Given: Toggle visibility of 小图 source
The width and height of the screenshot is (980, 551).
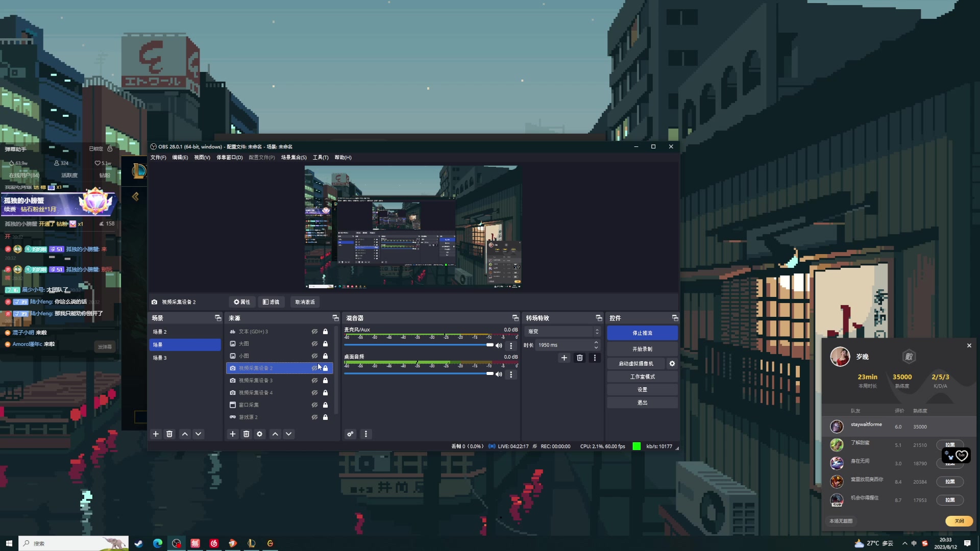Looking at the screenshot, I should click(x=314, y=356).
